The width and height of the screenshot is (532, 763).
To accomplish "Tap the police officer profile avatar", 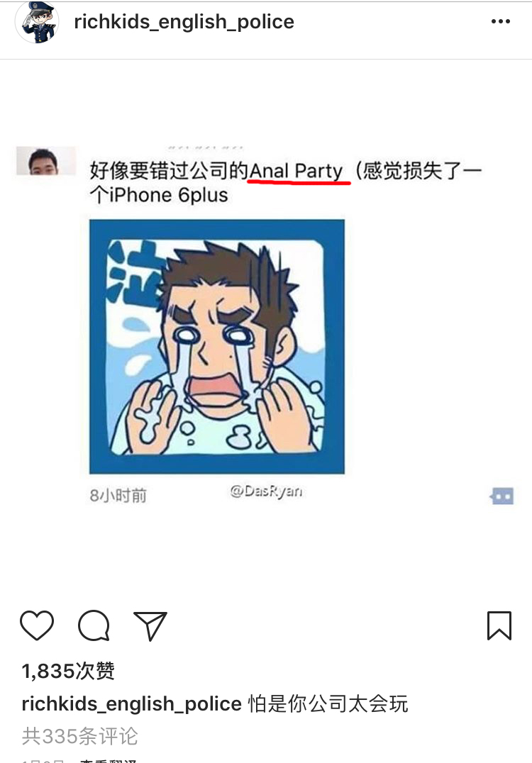I will [37, 23].
